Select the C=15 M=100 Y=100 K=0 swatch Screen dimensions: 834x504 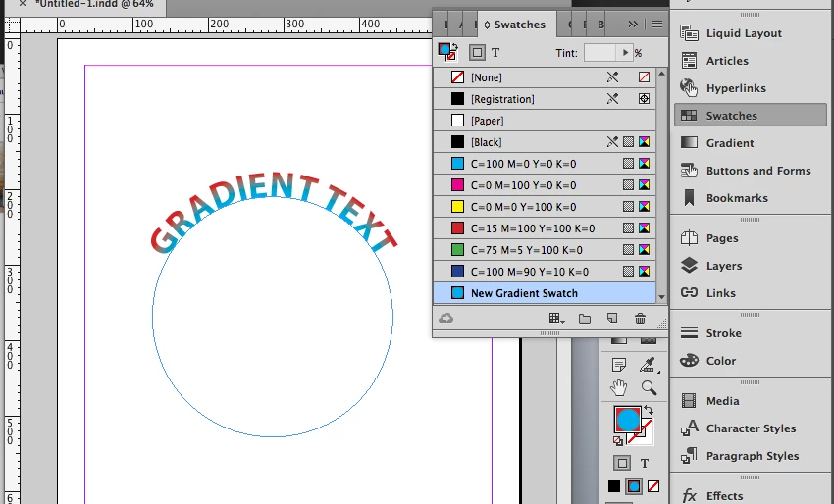point(545,228)
